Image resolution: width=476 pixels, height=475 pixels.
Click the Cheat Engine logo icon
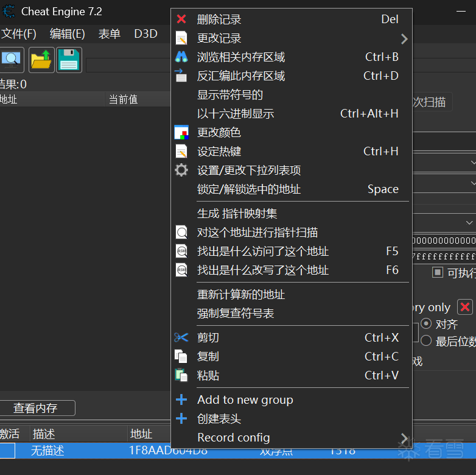[9, 12]
